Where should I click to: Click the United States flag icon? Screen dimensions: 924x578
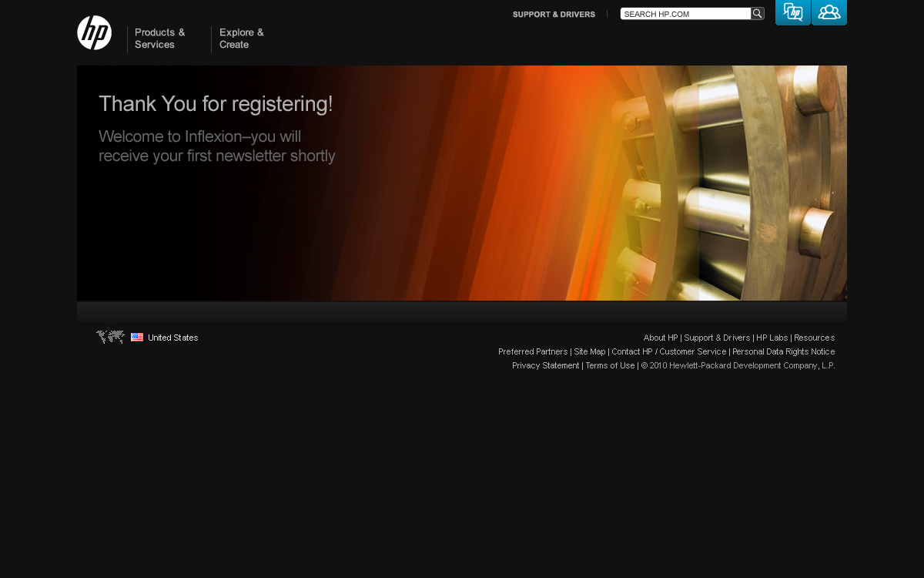point(137,338)
